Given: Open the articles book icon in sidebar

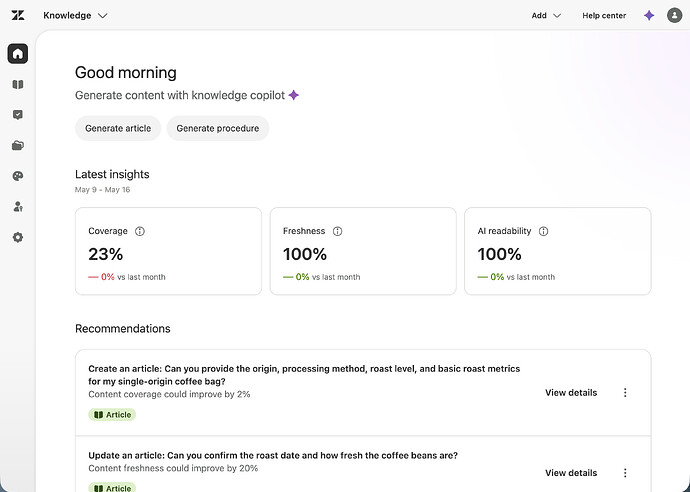Looking at the screenshot, I should point(18,84).
